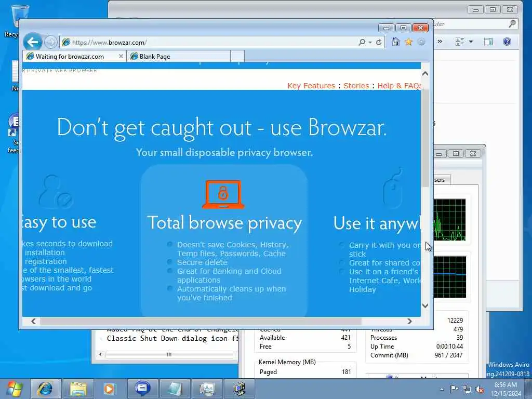The image size is (532, 399).
Task: Click the Processes value in Task Manager
Action: pos(459,338)
